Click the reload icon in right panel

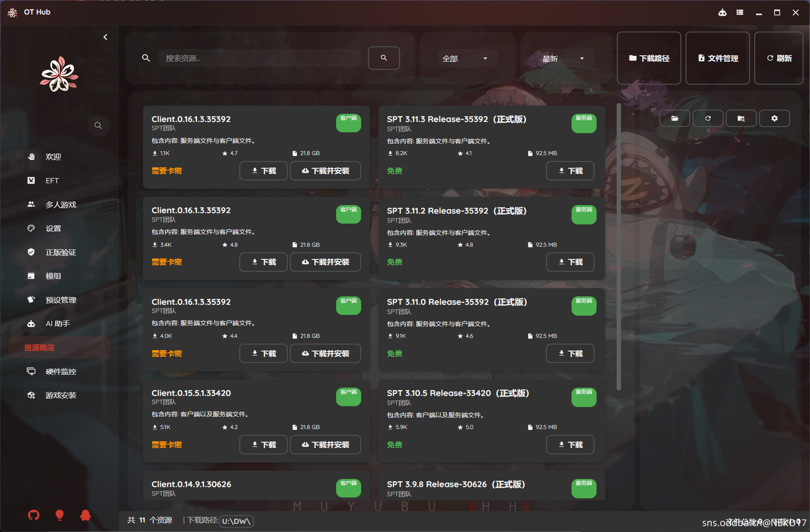point(708,118)
